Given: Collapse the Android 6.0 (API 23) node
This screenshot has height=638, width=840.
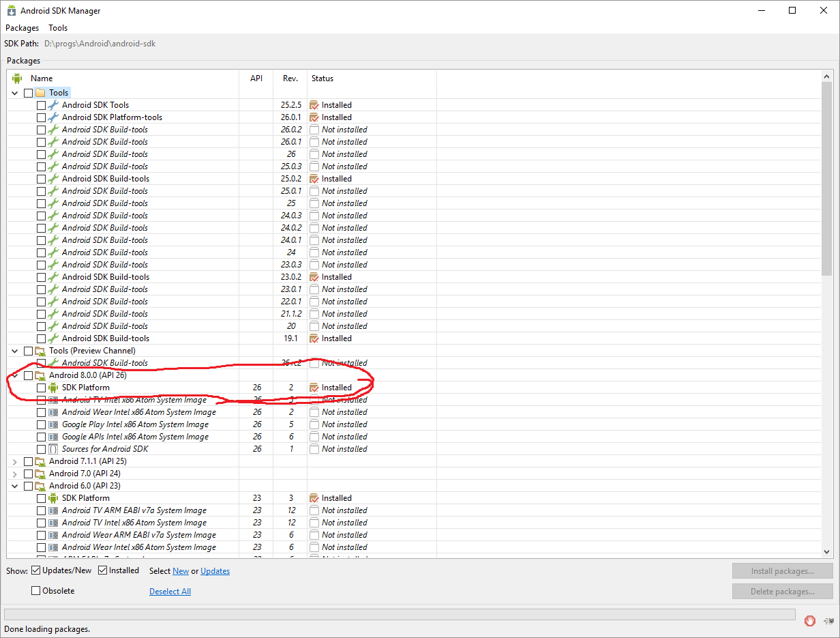Looking at the screenshot, I should click(14, 485).
